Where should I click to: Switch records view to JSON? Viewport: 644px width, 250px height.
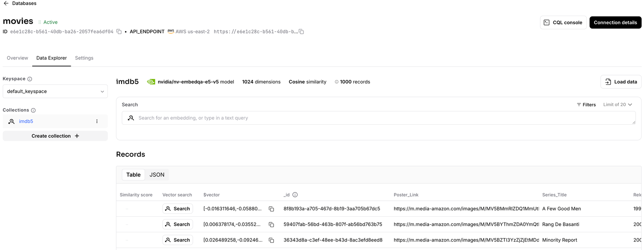(x=157, y=174)
